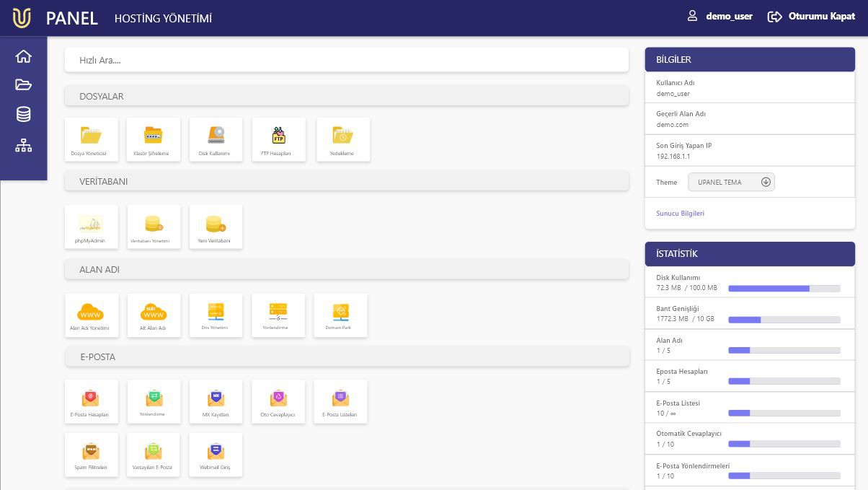Collapse the DOSYALAR section
Image resolution: width=868 pixels, height=490 pixels.
(x=347, y=96)
